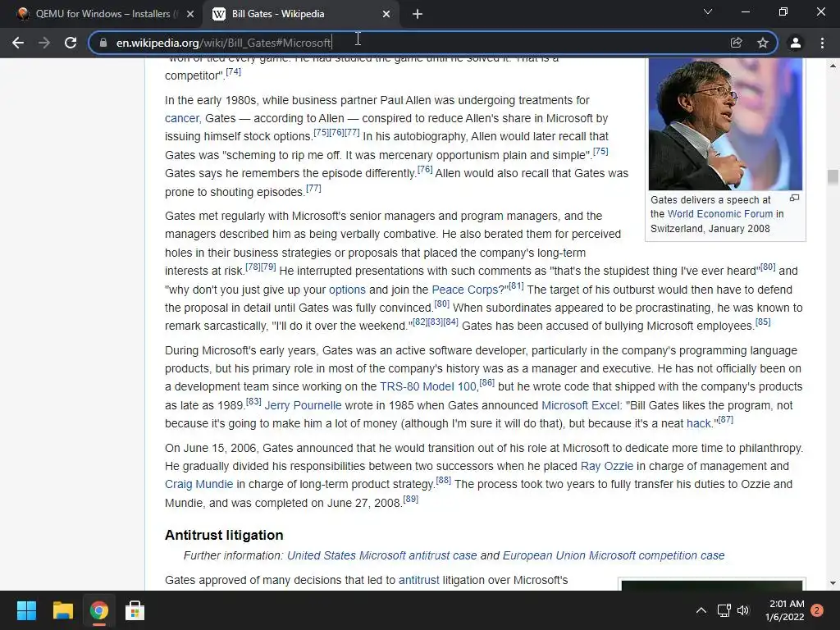Open the TRS-80 Model 100 link
This screenshot has height=630, width=840.
pyautogui.click(x=428, y=387)
